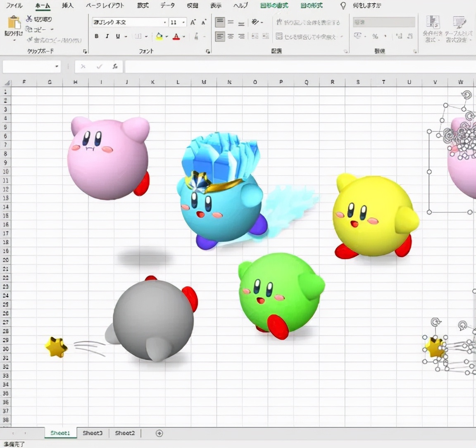The width and height of the screenshot is (476, 448).
Task: Open the number format combo box
Action: (x=384, y=22)
